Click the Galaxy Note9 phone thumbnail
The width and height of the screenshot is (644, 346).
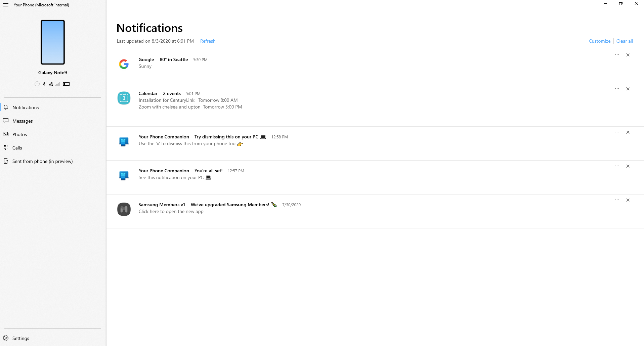click(53, 42)
